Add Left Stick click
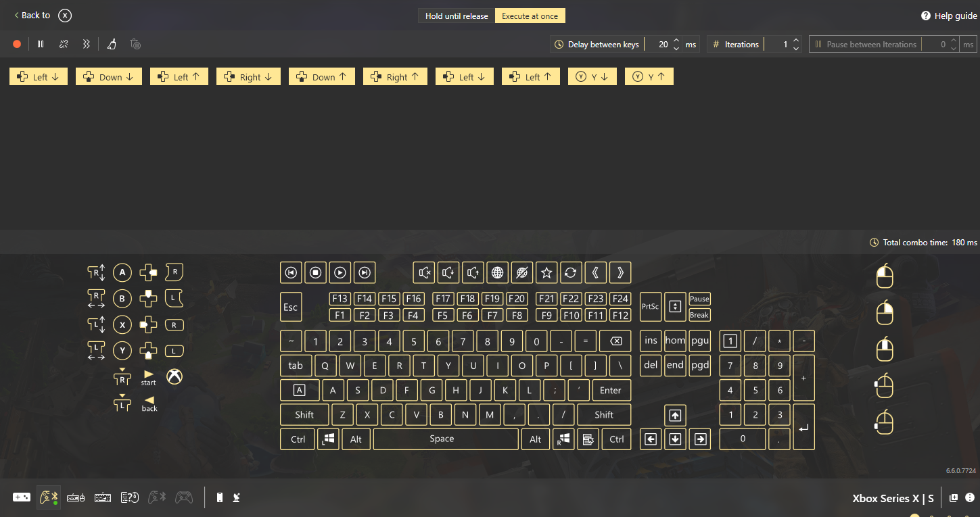980x517 pixels. [122, 402]
